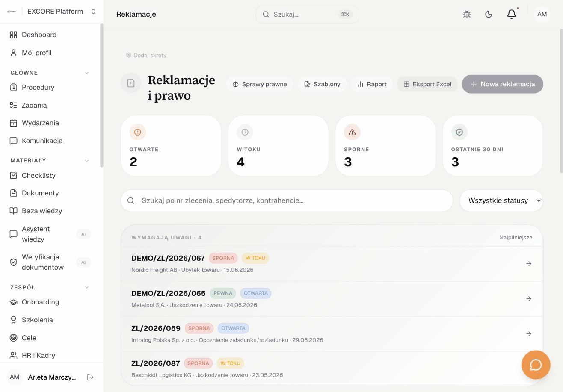Click Onboarding graduation cap icon
This screenshot has height=392, width=563.
tap(14, 302)
